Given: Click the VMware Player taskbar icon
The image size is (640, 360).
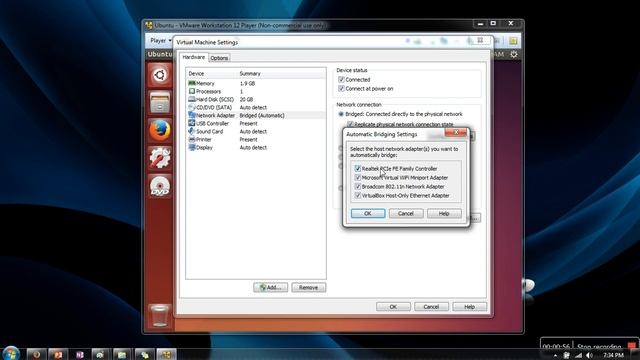Looking at the screenshot, I should click(166, 355).
